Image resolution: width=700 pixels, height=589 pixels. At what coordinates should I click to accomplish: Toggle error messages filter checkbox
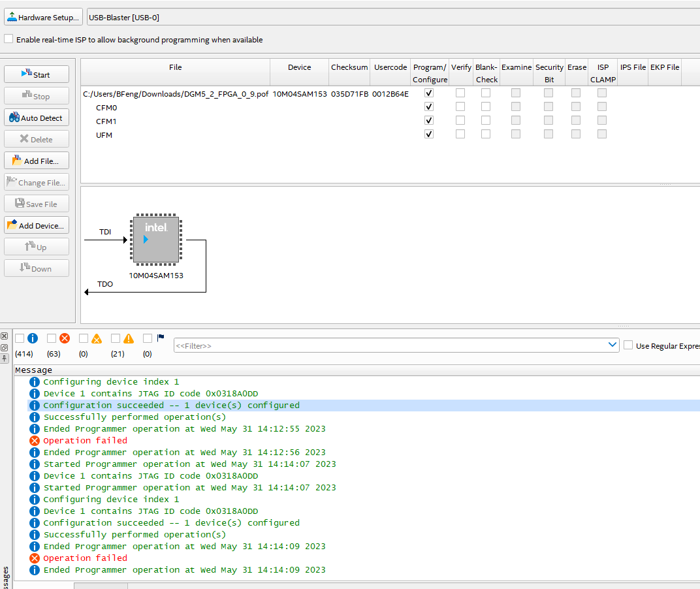[52, 338]
